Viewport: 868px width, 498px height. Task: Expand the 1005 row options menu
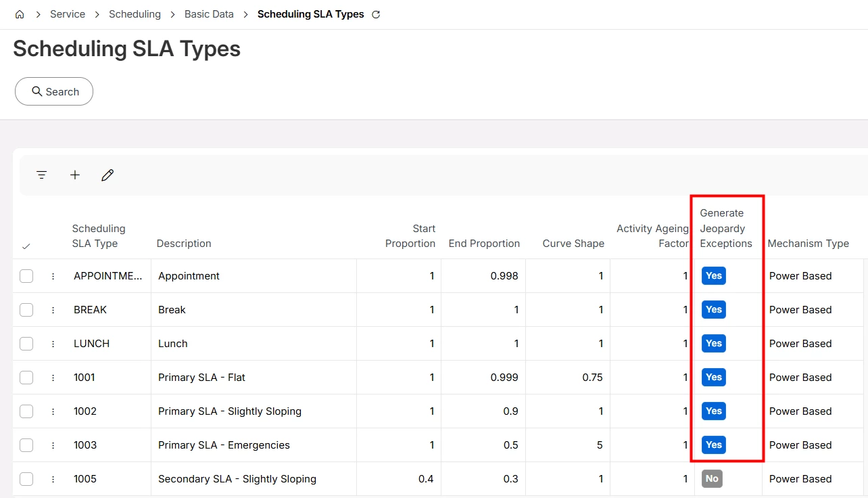pyautogui.click(x=53, y=479)
